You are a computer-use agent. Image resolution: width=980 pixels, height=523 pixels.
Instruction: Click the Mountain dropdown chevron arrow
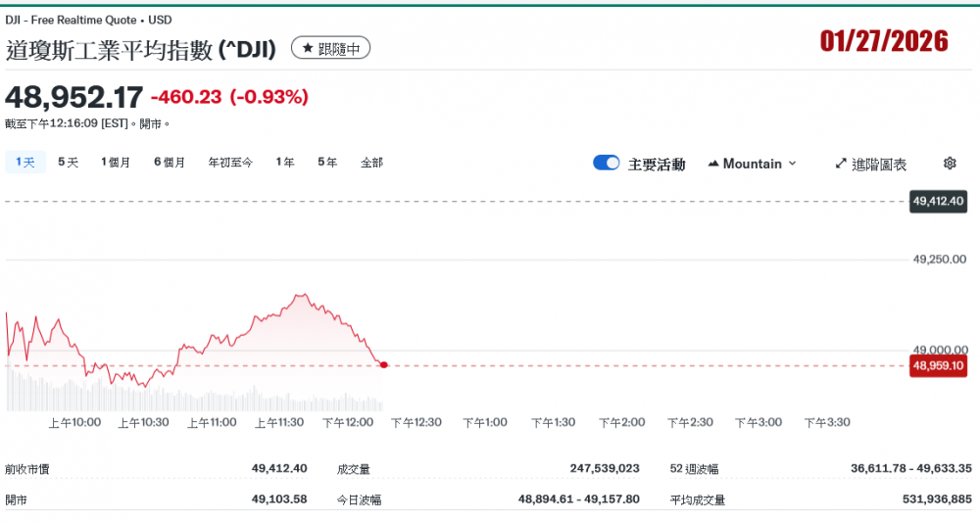pyautogui.click(x=793, y=164)
